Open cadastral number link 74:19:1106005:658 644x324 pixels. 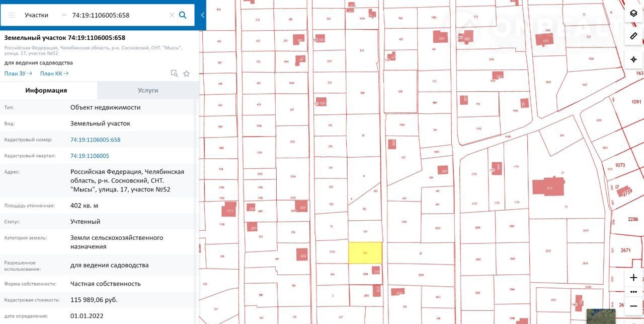96,140
